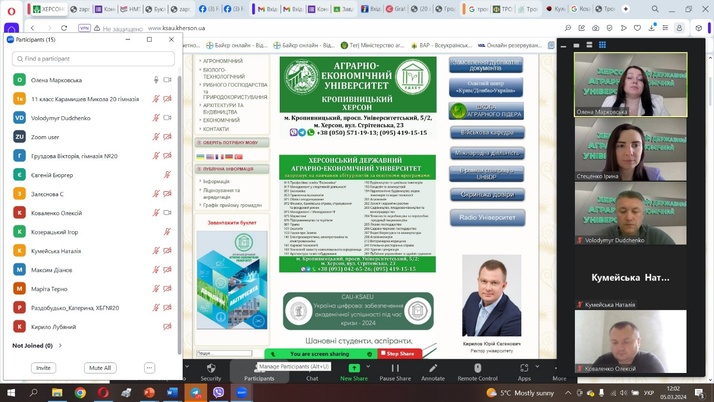The height and width of the screenshot is (402, 714).
Task: Unmute Volodymyr Dudchenko's microphone
Action: tap(156, 117)
